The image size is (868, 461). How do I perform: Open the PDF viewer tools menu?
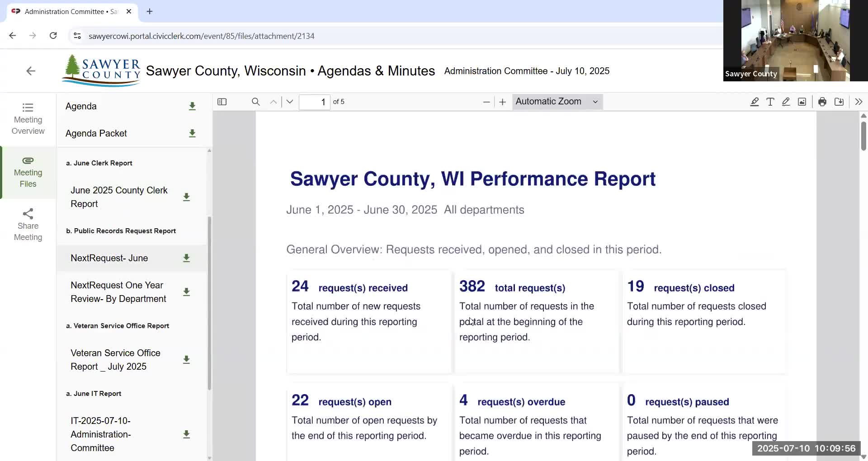click(x=859, y=102)
